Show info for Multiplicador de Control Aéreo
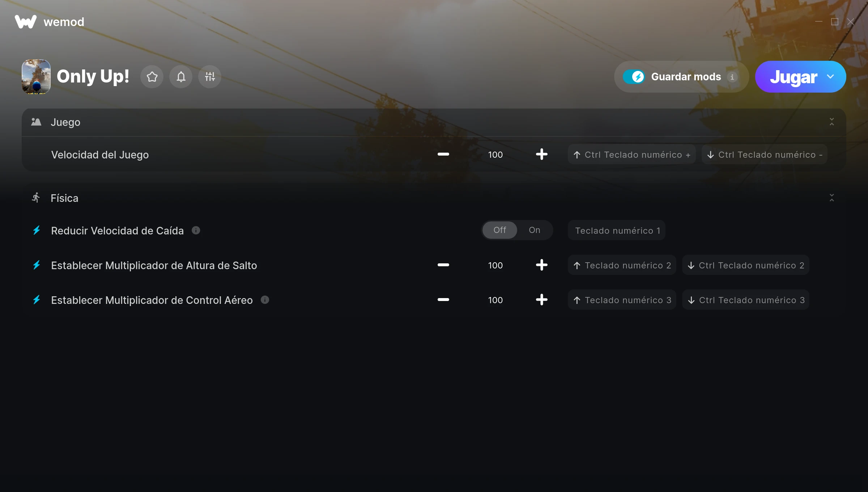 pyautogui.click(x=265, y=300)
